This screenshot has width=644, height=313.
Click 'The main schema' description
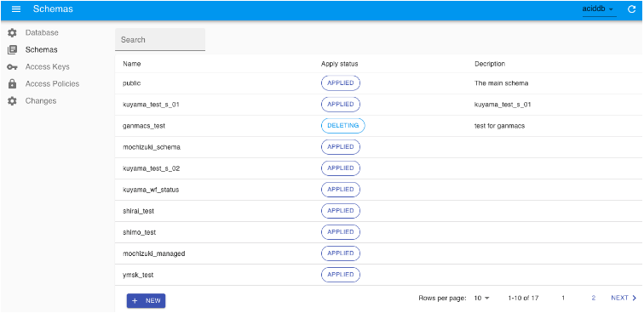[x=501, y=83]
